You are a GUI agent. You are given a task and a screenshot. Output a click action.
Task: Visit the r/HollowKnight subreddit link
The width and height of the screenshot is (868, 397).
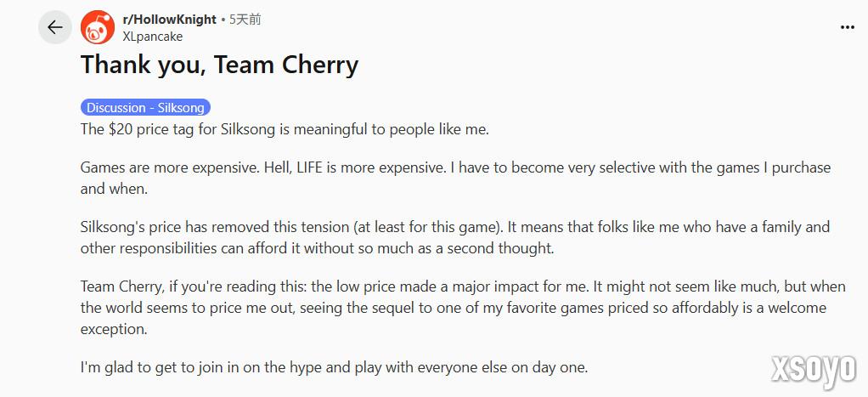[x=169, y=20]
